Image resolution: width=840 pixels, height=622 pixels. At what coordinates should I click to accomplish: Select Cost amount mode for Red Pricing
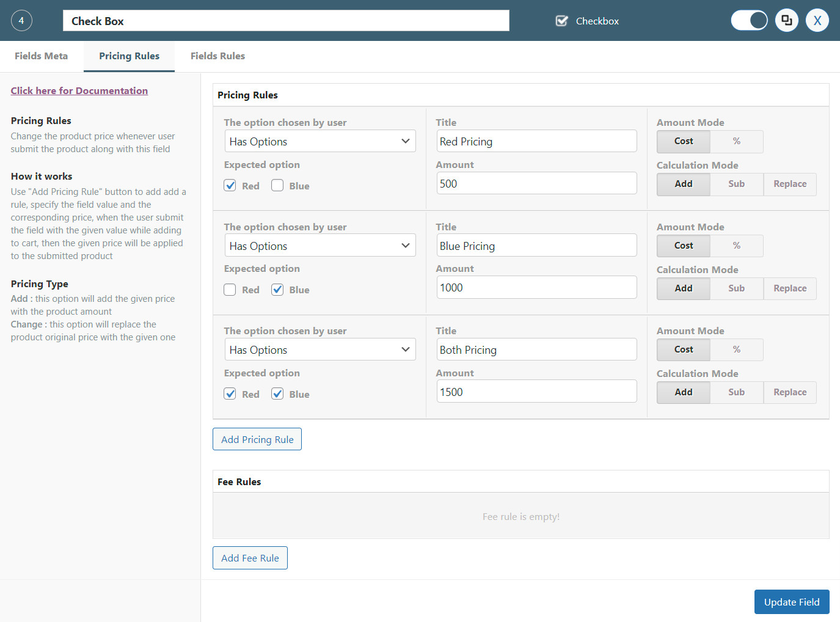(x=684, y=141)
